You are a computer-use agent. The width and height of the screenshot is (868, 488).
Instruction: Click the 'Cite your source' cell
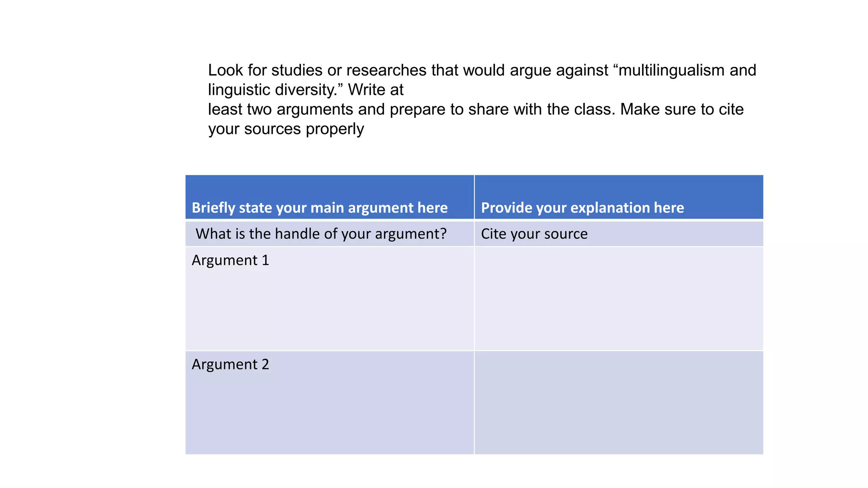coord(619,233)
